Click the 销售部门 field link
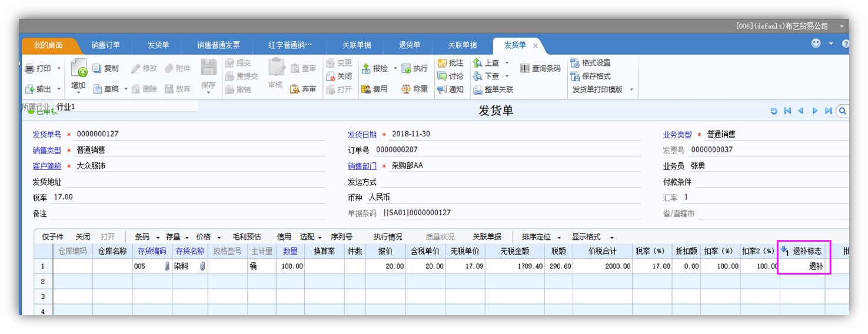 (x=362, y=166)
